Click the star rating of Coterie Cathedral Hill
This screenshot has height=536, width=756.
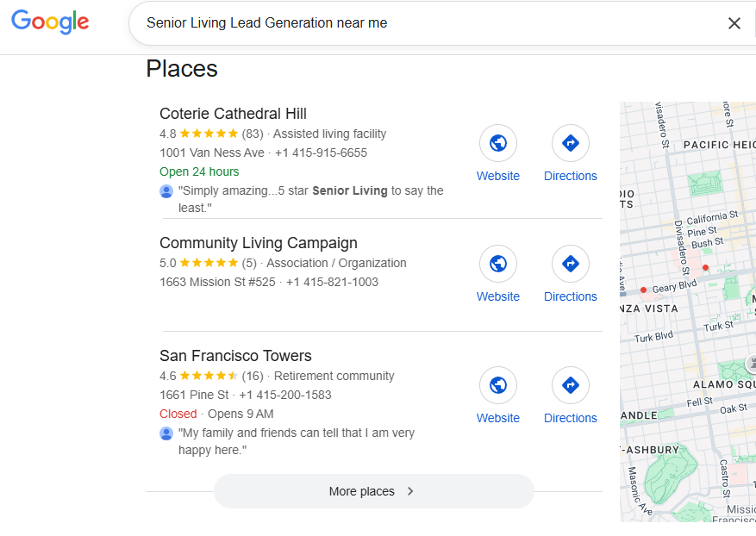click(209, 134)
